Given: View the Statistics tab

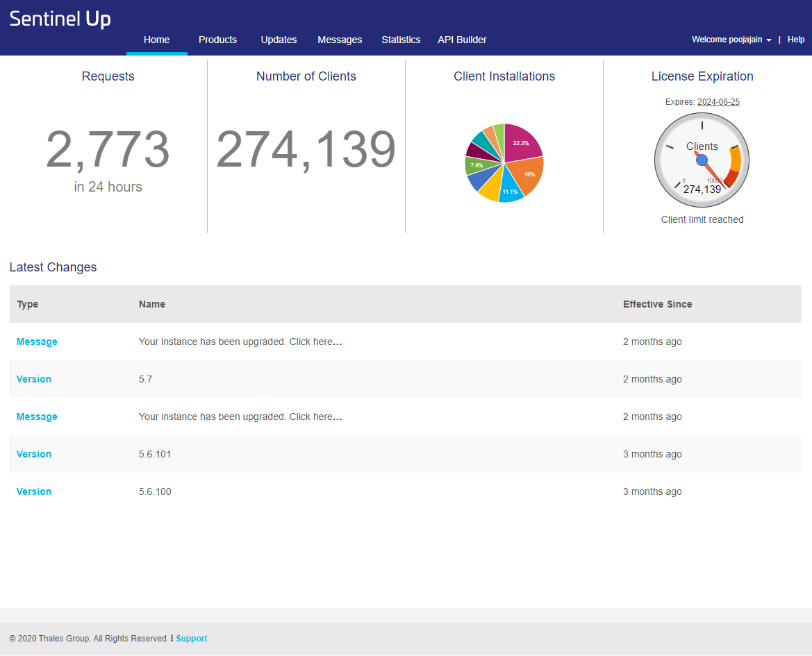Looking at the screenshot, I should (x=401, y=40).
